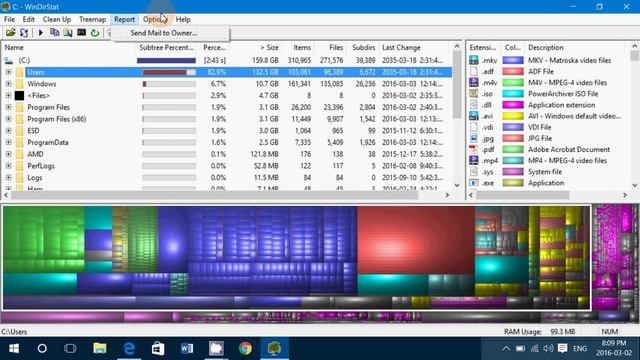Launch Google Chrome from the taskbar
This screenshot has height=360, width=640.
click(x=245, y=349)
